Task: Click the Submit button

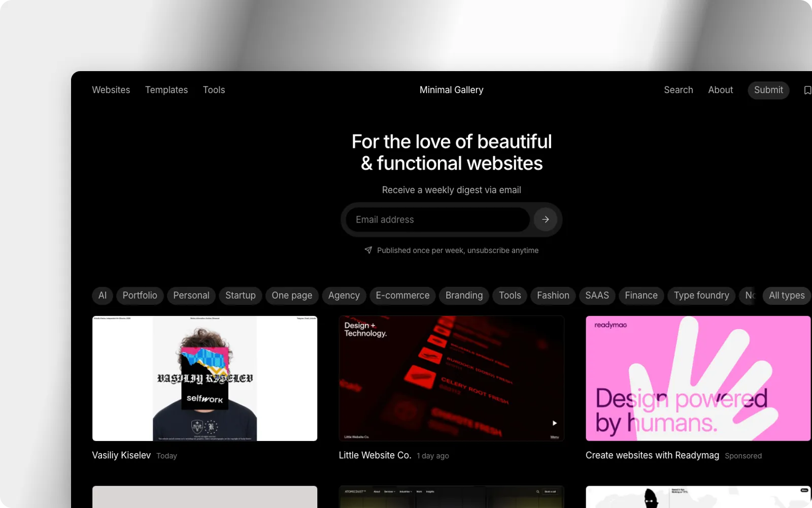Action: point(768,90)
